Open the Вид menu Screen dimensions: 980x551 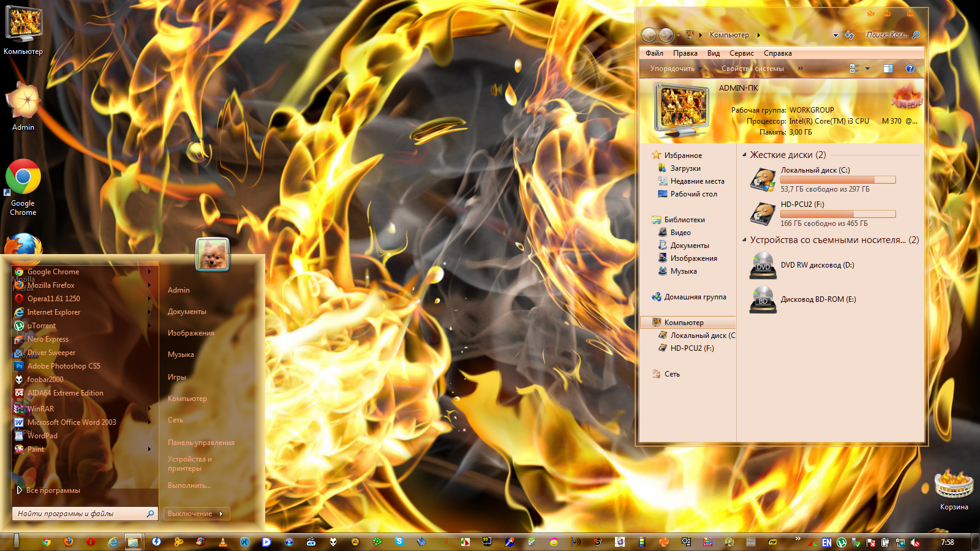point(713,53)
